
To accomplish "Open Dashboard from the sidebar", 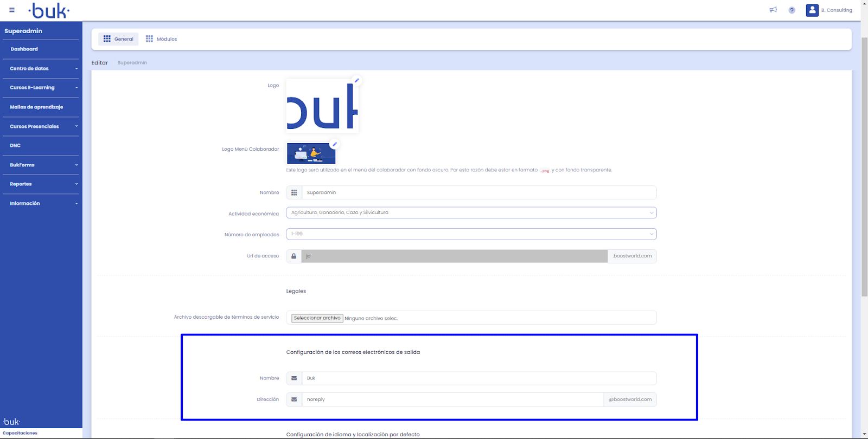I will [24, 49].
